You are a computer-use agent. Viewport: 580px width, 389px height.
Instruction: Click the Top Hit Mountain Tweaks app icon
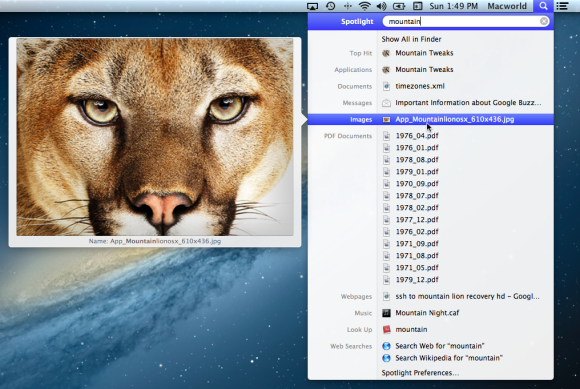[x=386, y=53]
